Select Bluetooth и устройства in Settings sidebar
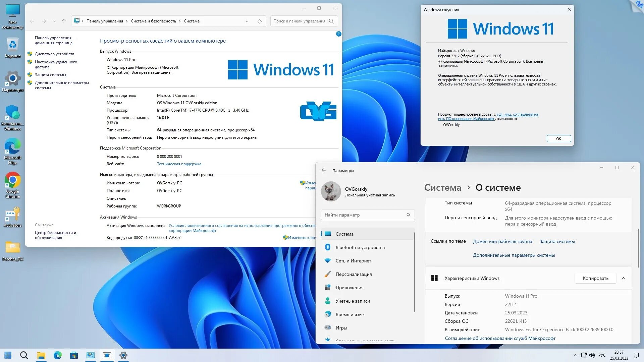Image resolution: width=644 pixels, height=362 pixels. click(360, 247)
